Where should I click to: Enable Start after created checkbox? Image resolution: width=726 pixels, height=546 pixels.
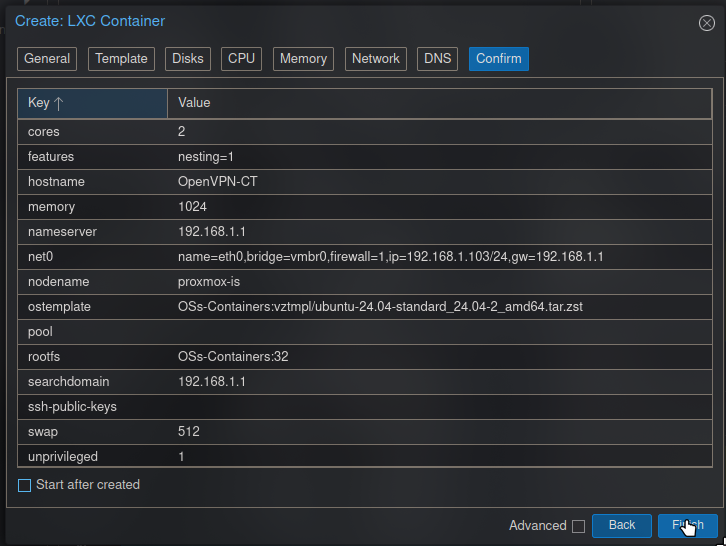[25, 485]
